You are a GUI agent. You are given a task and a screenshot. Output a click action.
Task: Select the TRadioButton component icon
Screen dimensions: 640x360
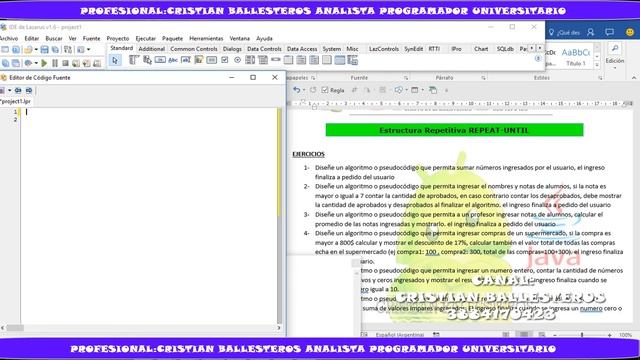pos(237,60)
